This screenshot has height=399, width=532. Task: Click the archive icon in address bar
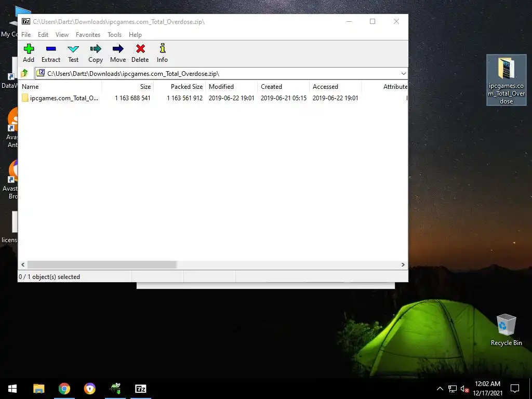41,73
